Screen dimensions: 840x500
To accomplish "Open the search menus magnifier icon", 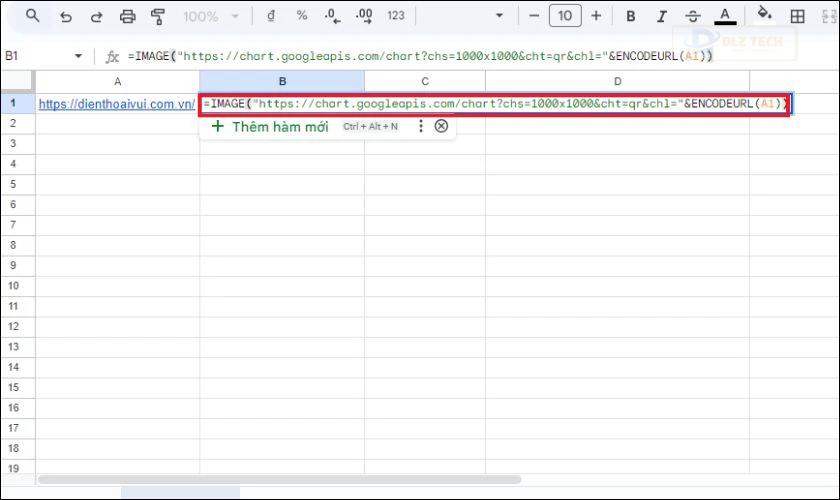I will 33,16.
